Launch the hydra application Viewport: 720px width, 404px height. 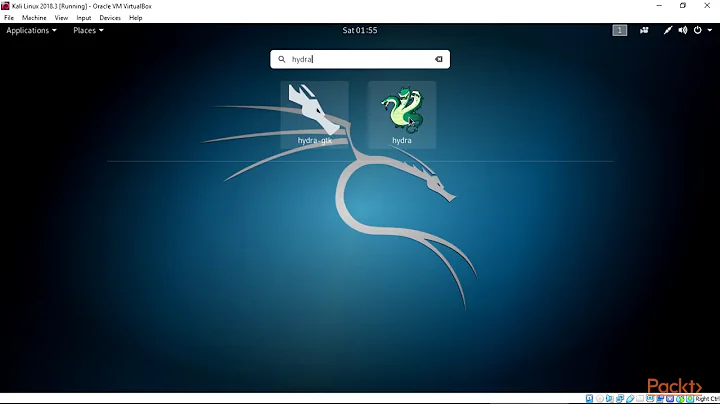pos(402,115)
